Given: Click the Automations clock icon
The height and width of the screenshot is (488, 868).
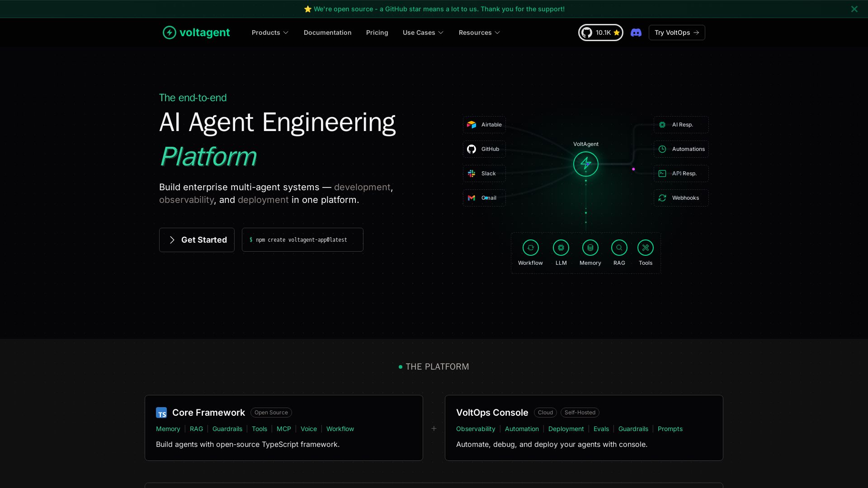Looking at the screenshot, I should pos(662,149).
